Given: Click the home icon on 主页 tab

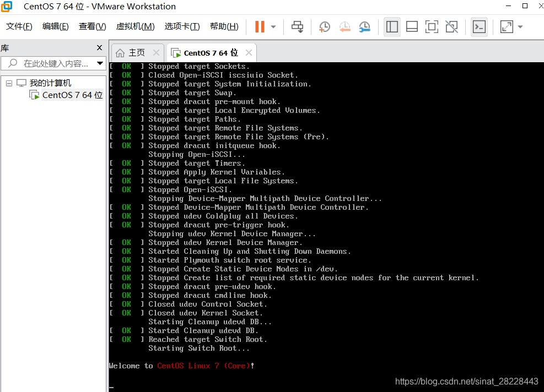Looking at the screenshot, I should tap(120, 53).
